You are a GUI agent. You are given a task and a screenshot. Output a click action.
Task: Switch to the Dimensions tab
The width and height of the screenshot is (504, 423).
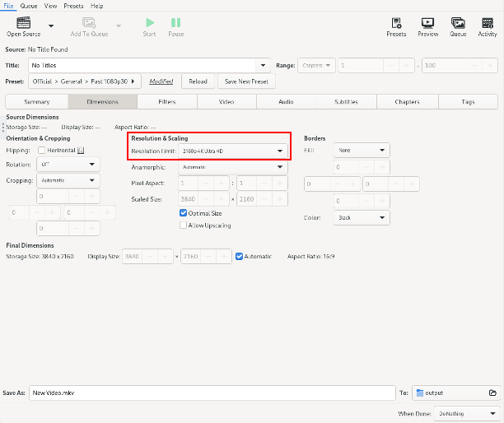pyautogui.click(x=103, y=102)
